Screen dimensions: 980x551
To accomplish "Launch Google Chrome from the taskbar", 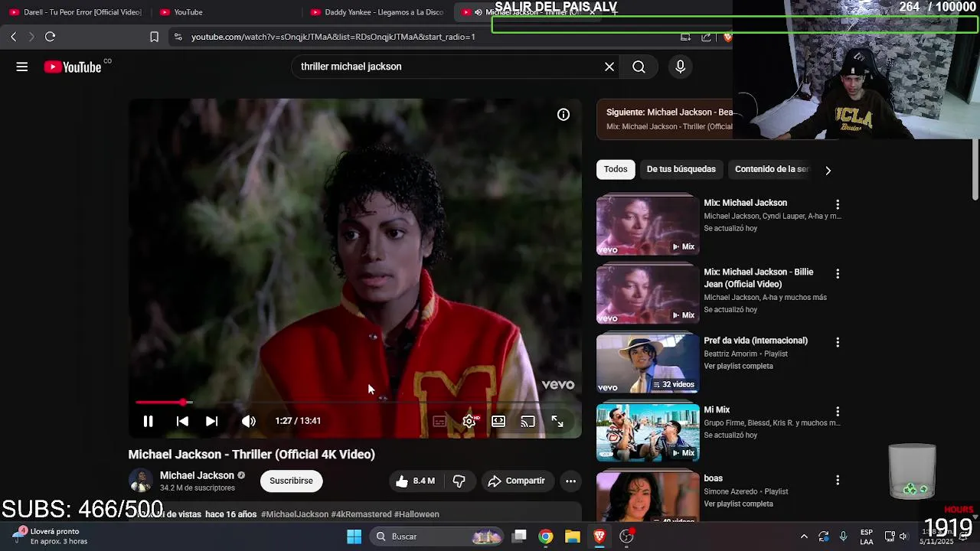I will [546, 536].
